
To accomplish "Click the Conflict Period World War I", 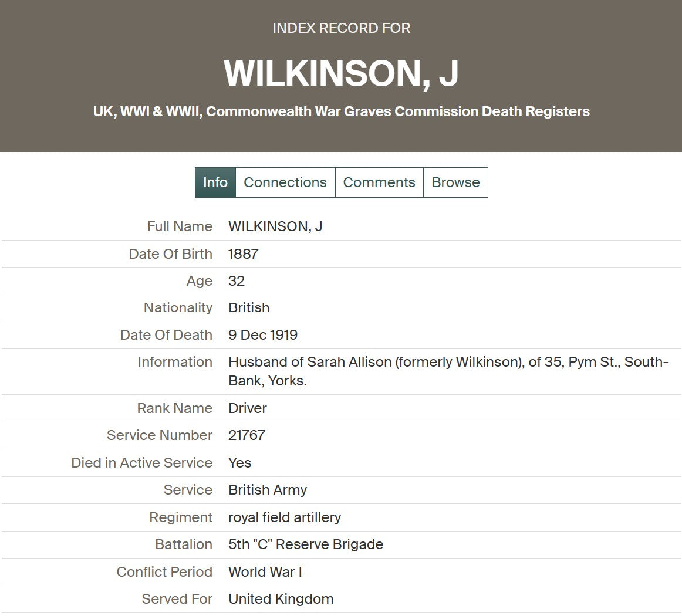I will [265, 571].
